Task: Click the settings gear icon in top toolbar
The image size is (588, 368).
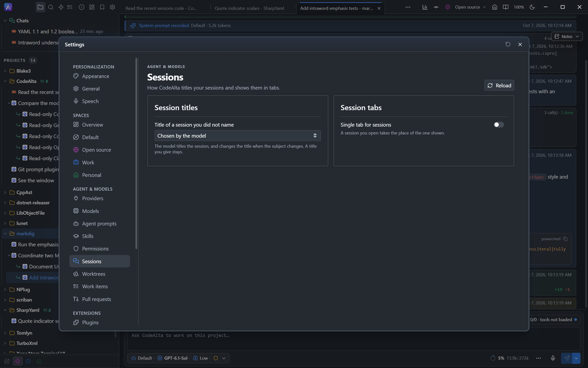Action: (112, 7)
